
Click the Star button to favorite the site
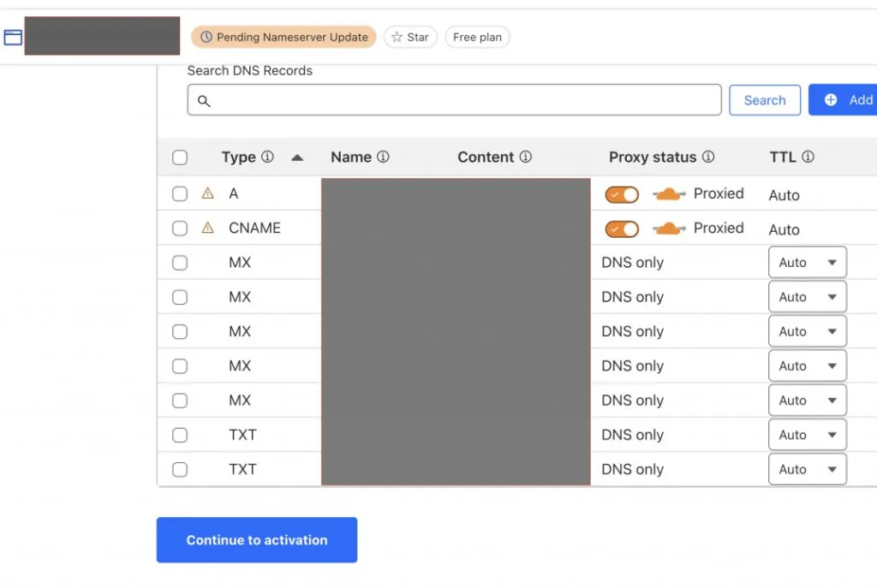pyautogui.click(x=410, y=37)
